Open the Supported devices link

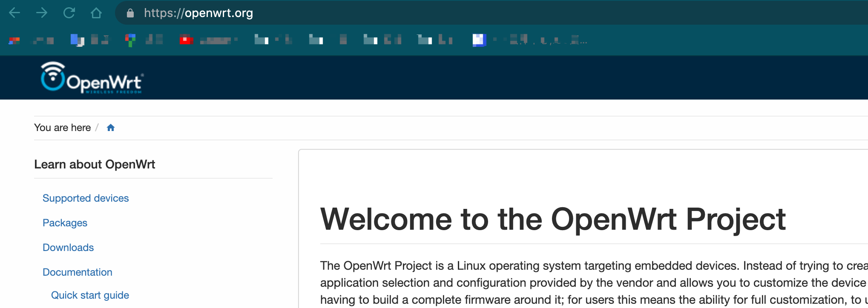coord(86,198)
